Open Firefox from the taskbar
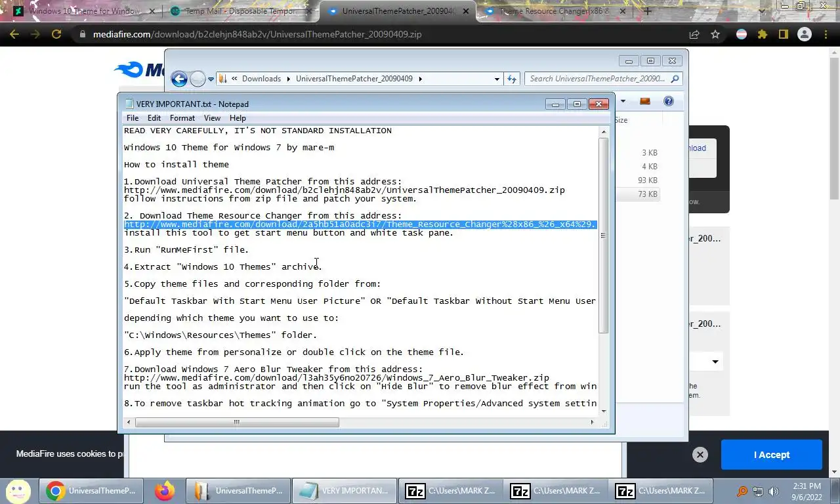Image resolution: width=840 pixels, height=504 pixels. point(165,491)
